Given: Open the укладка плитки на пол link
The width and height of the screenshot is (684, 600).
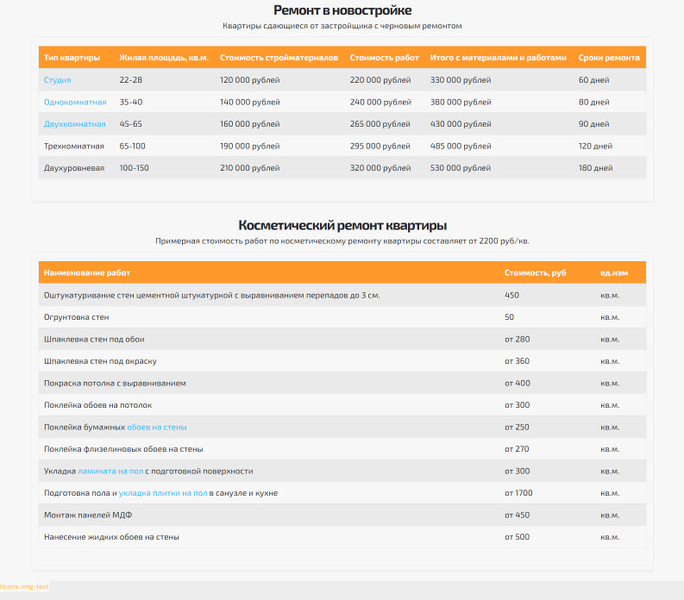Looking at the screenshot, I should point(163,493).
